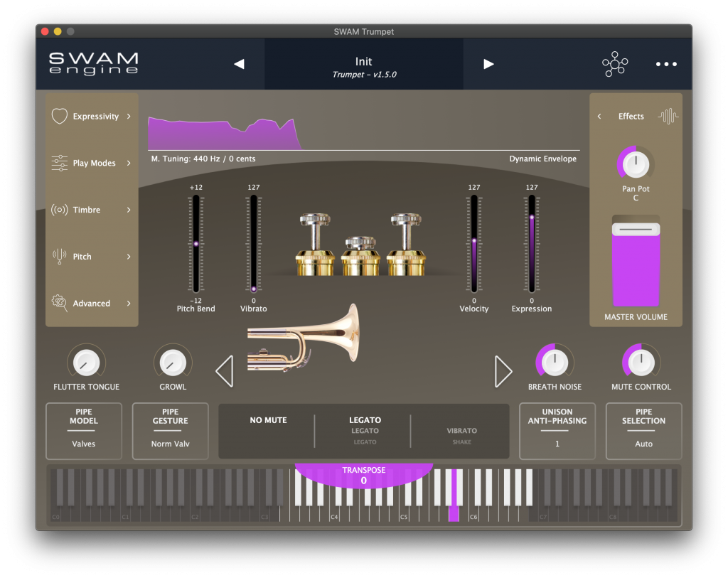Click the C4 key on keyboard

[x=334, y=513]
